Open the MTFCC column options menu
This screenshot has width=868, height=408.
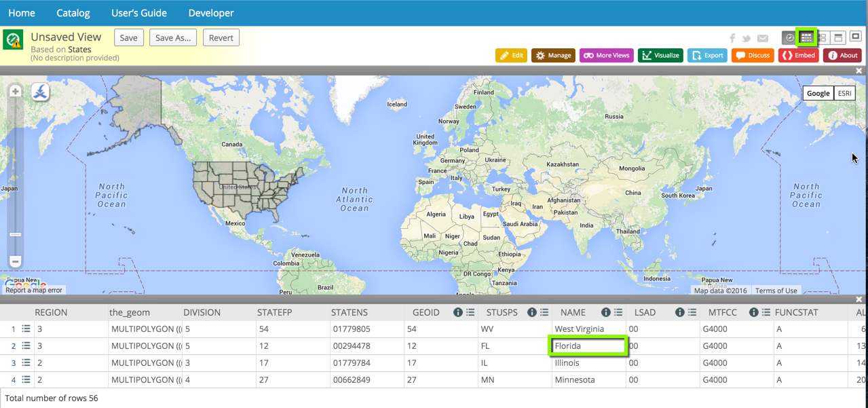pyautogui.click(x=766, y=312)
